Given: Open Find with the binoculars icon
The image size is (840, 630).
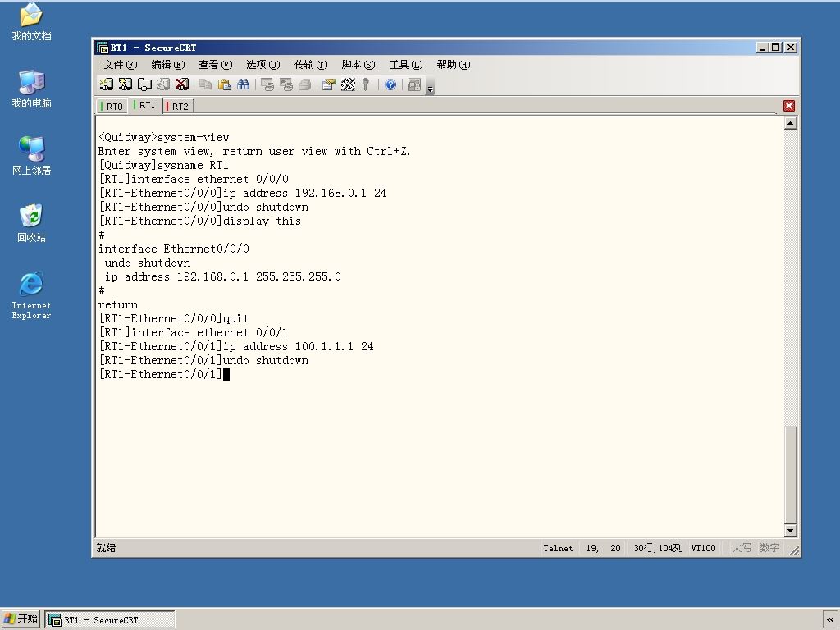Looking at the screenshot, I should click(243, 84).
